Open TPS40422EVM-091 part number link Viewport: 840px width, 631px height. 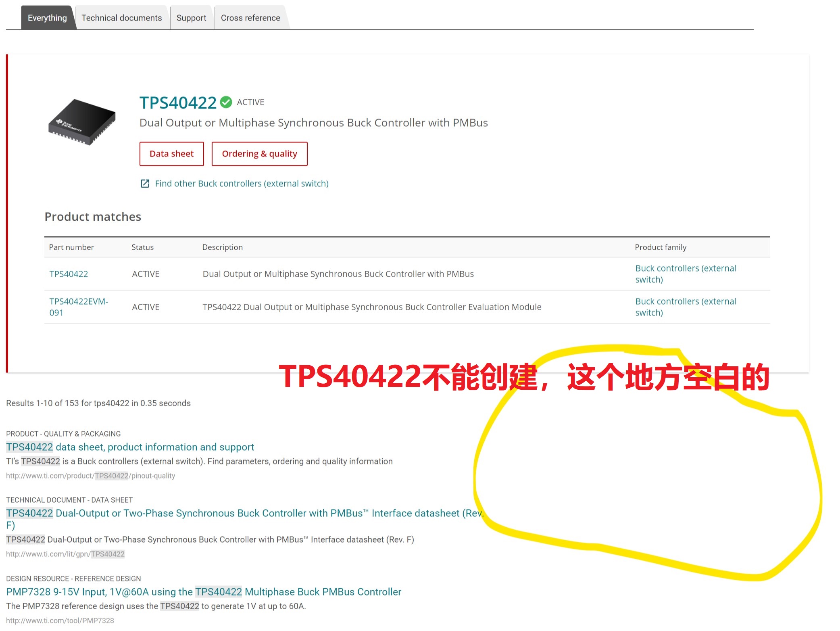pos(78,307)
